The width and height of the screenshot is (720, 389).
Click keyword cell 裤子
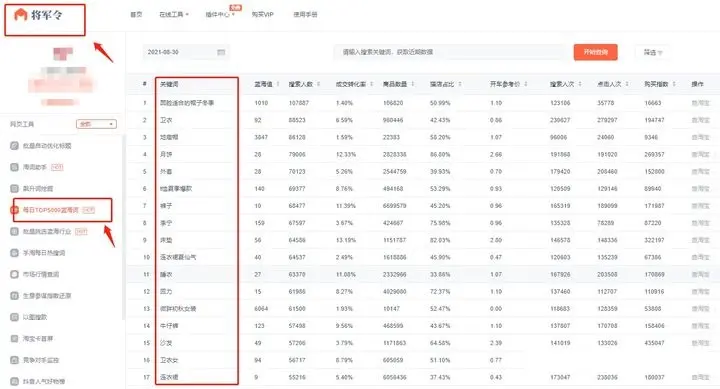click(166, 206)
